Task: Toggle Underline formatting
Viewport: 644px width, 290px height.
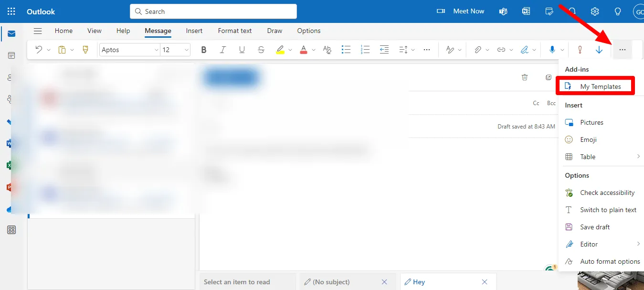Action: coord(242,50)
